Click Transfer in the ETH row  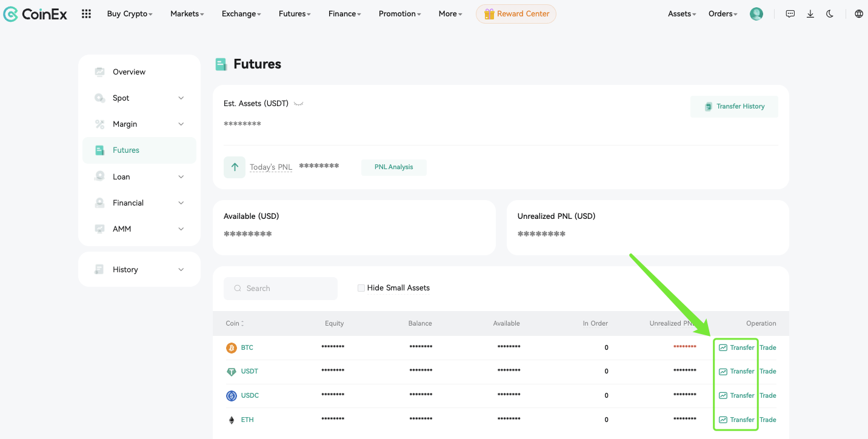tap(742, 420)
